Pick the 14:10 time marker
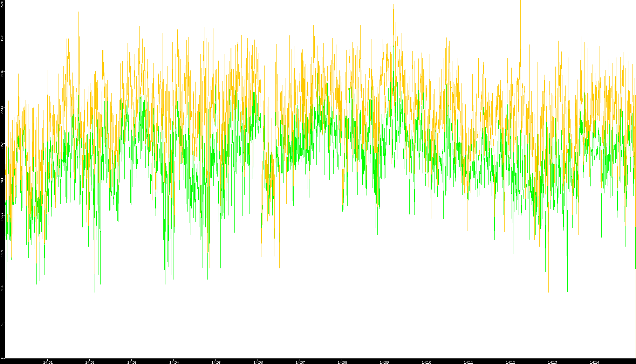The image size is (636, 364). pos(426,362)
